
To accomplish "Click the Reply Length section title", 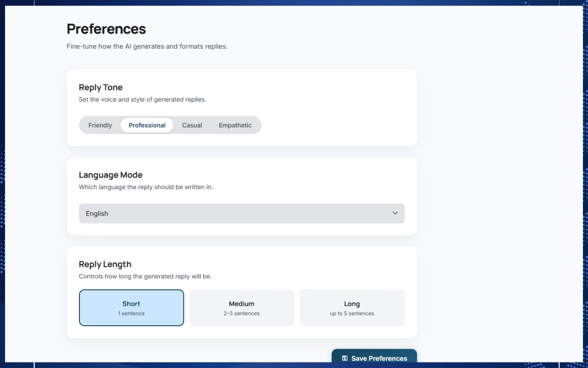I will tap(105, 264).
